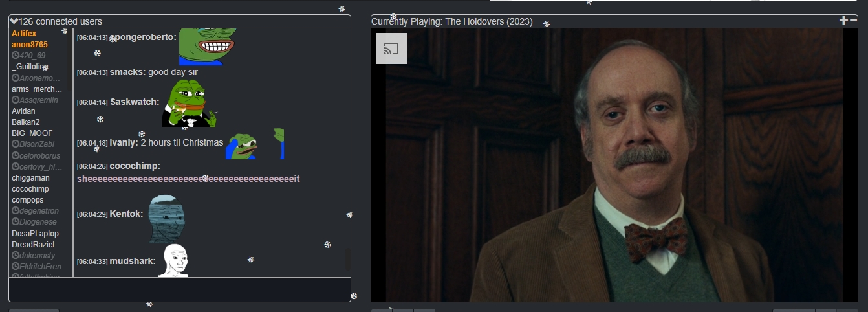
Task: Click the AFK clock icon beside Diogenese
Action: pos(16,222)
